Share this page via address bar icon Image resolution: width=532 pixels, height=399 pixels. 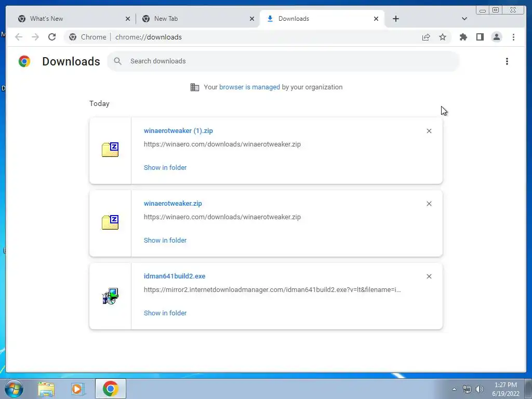(426, 37)
